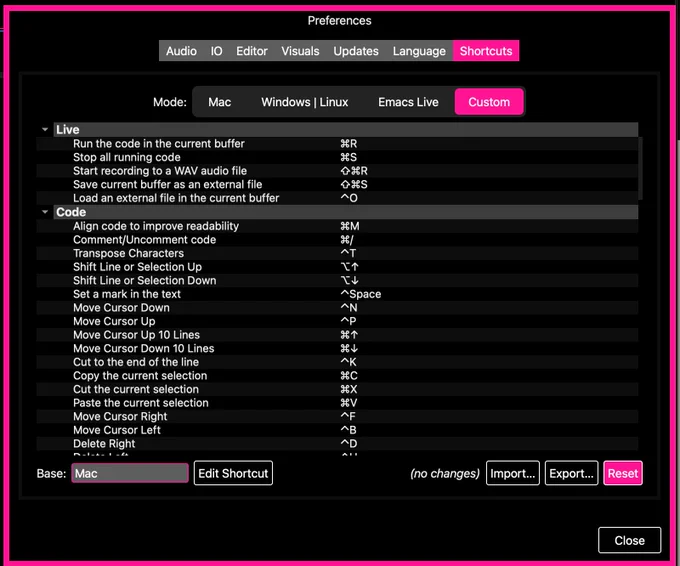Select 'Move Cursor Down 10 Lines' row
This screenshot has height=566, width=680.
(x=337, y=348)
